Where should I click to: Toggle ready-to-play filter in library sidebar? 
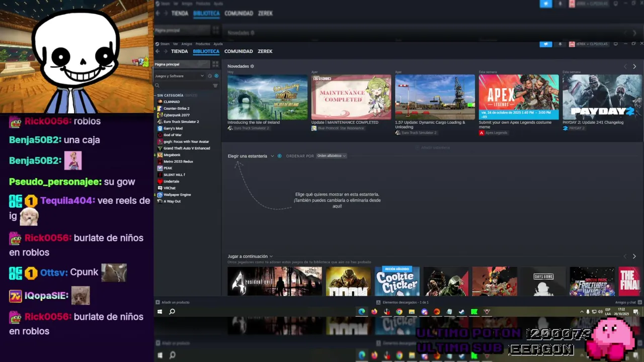(216, 76)
